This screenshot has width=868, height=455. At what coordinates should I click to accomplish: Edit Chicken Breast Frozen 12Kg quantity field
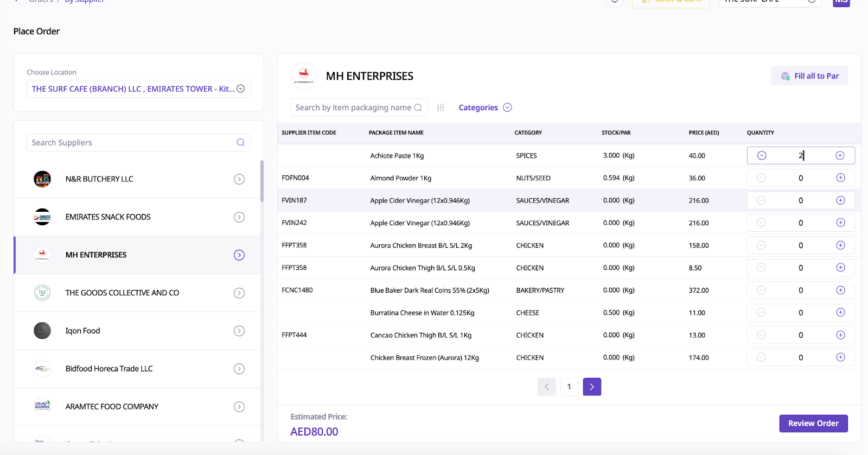click(801, 357)
